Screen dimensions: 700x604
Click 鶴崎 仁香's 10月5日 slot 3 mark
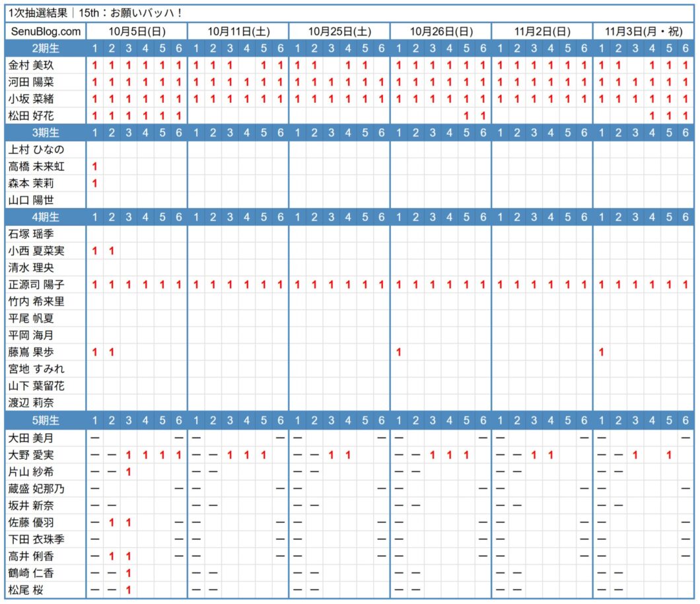tap(129, 573)
